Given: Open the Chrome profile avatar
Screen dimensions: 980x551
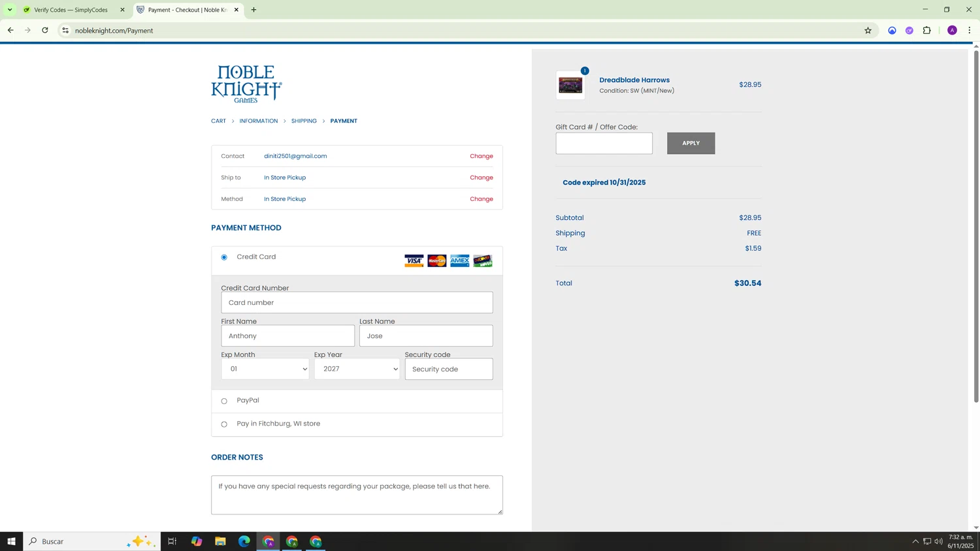Looking at the screenshot, I should [952, 30].
